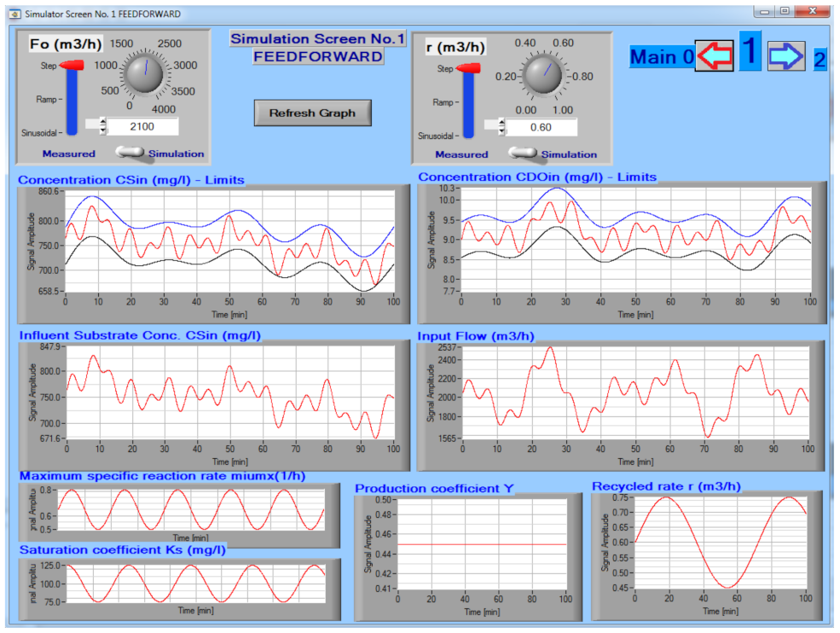Image resolution: width=840 pixels, height=633 pixels.
Task: Decrease the r value with its down arrow
Action: pos(501,131)
